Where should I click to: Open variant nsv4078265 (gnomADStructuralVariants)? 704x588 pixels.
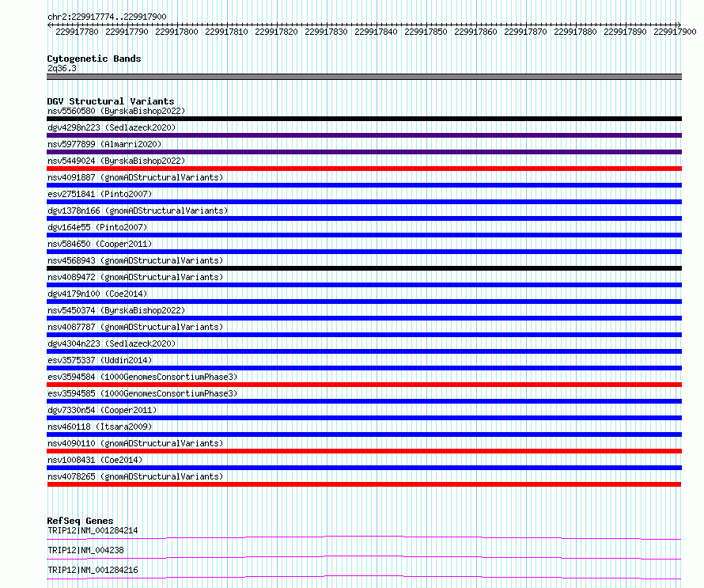click(135, 476)
